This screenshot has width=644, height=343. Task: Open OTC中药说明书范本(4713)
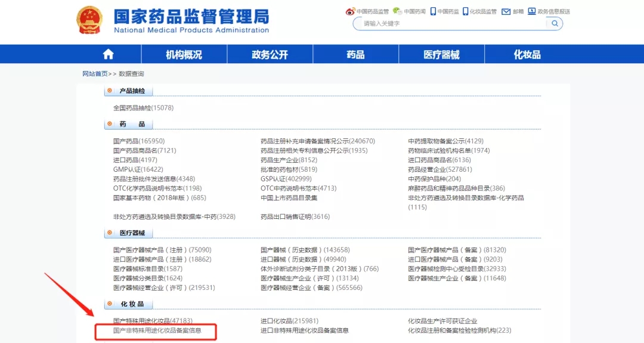click(x=298, y=188)
